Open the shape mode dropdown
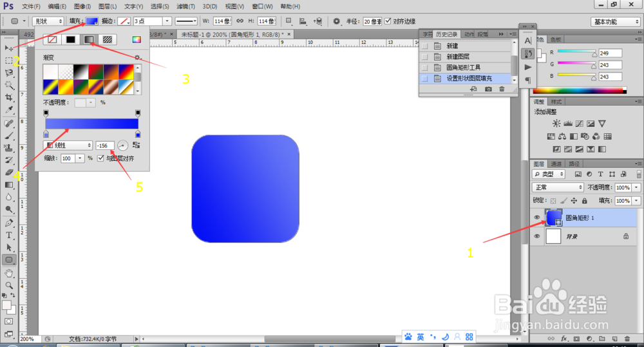Screen dimensions: 644x347 (x=48, y=21)
